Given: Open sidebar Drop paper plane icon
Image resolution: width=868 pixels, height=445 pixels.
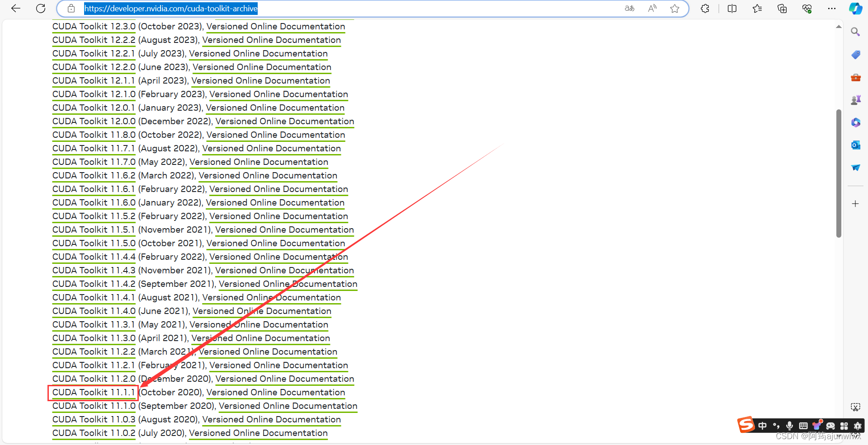Looking at the screenshot, I should pyautogui.click(x=855, y=168).
